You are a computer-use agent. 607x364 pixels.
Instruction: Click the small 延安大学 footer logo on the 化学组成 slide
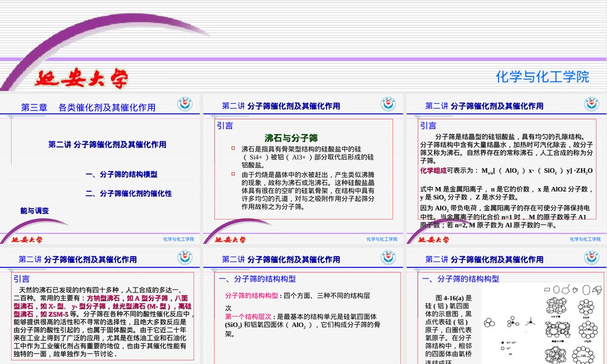[x=433, y=240]
